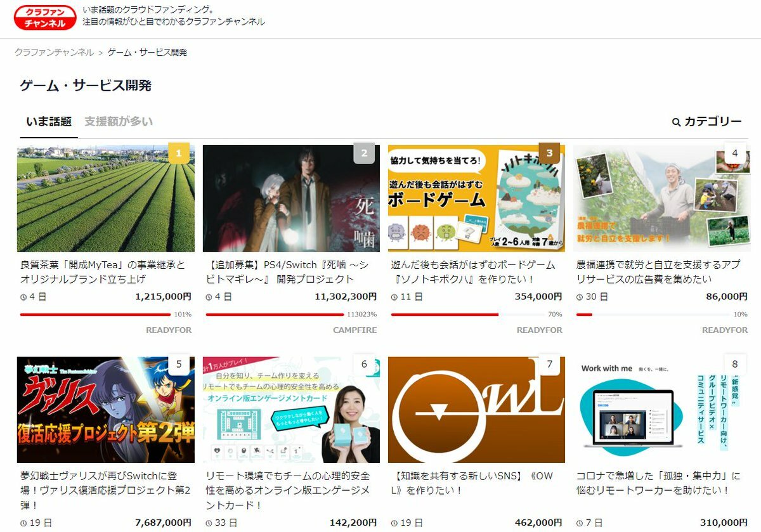Click READYFOR label under the board game project

(539, 330)
